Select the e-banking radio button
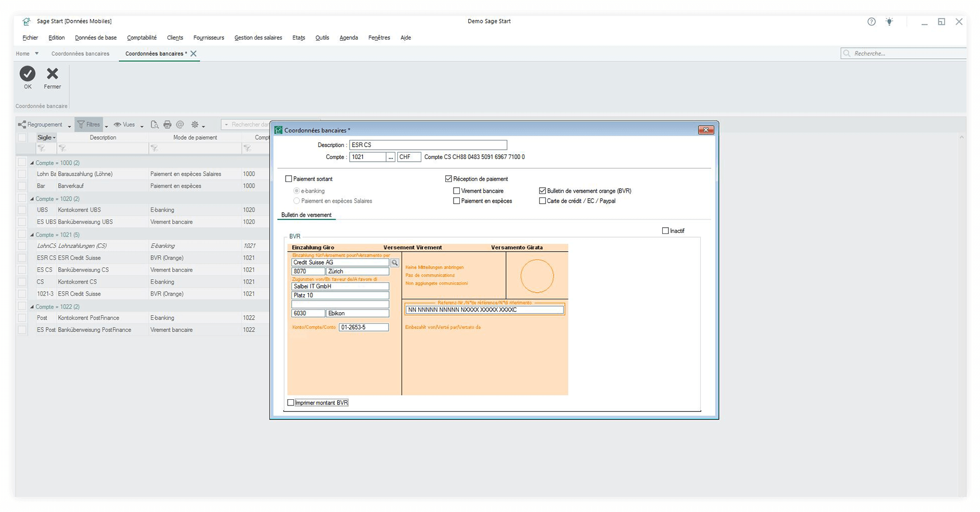The width and height of the screenshot is (980, 512). click(x=296, y=191)
